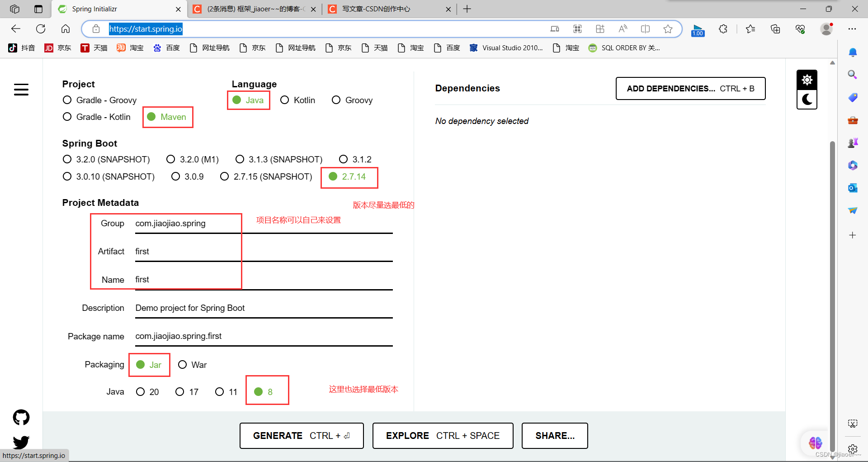This screenshot has width=868, height=462.
Task: Choose Jar packaging
Action: tap(149, 365)
